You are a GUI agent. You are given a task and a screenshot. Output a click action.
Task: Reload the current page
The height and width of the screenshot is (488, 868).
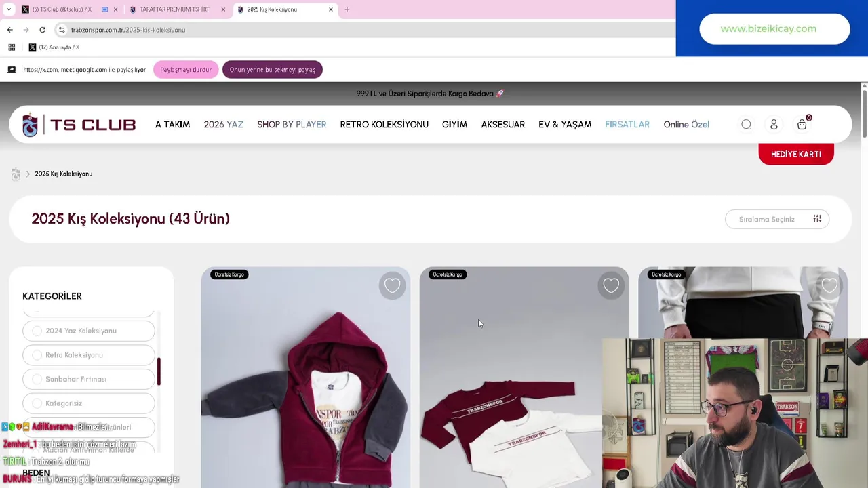[x=42, y=30]
